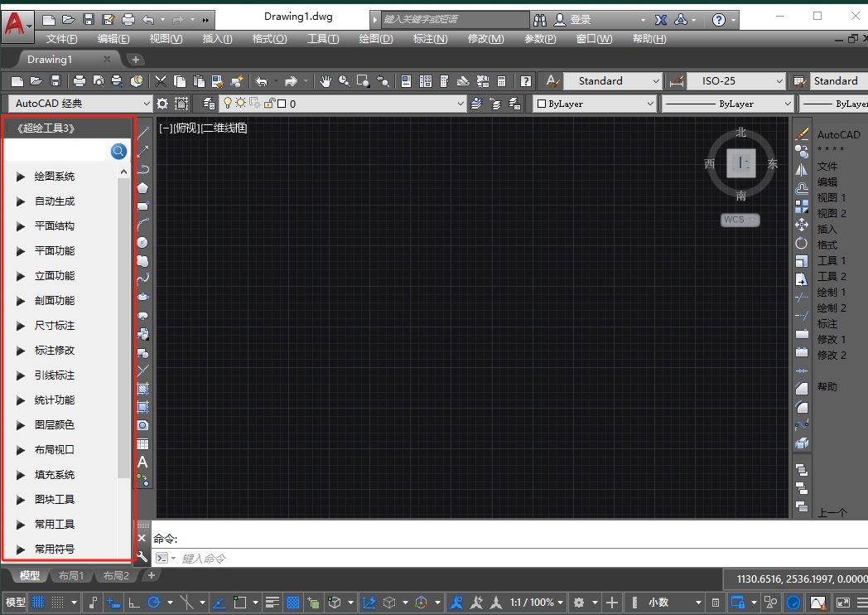Open the 绘图(D) menu
The width and height of the screenshot is (868, 615).
[375, 39]
